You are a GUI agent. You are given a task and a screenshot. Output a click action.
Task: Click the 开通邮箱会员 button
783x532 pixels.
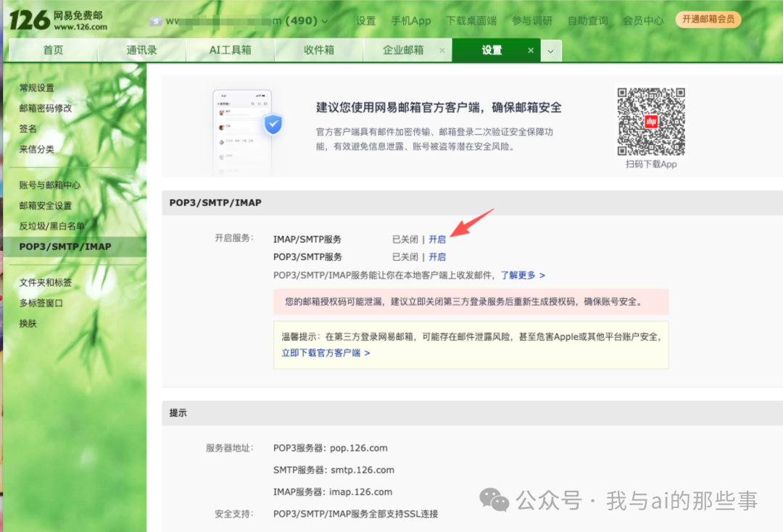click(708, 20)
